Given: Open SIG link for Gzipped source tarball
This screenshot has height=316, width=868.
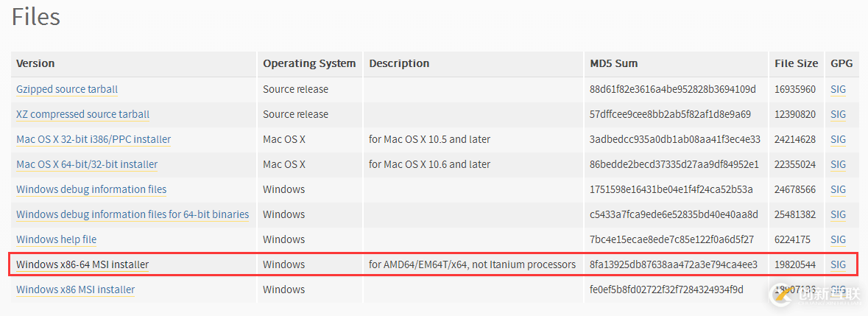Looking at the screenshot, I should click(x=838, y=89).
